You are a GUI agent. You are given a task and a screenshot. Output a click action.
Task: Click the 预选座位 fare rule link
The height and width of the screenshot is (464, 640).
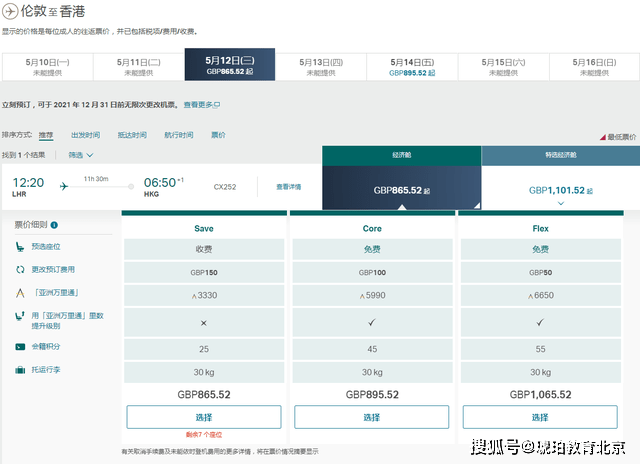coord(46,246)
